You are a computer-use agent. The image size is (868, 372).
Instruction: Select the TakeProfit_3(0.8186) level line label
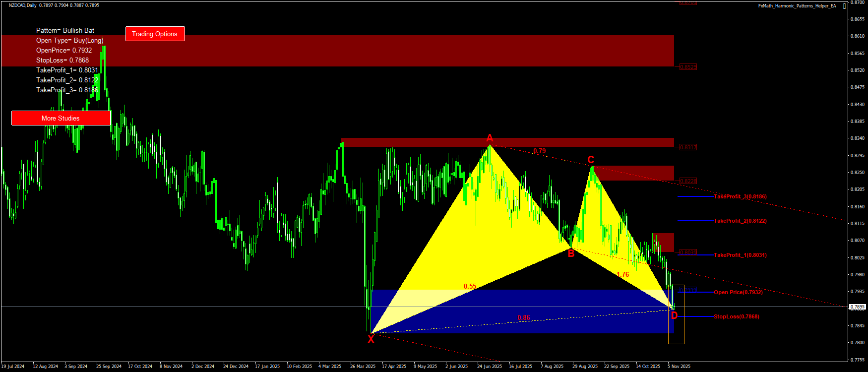coord(740,196)
